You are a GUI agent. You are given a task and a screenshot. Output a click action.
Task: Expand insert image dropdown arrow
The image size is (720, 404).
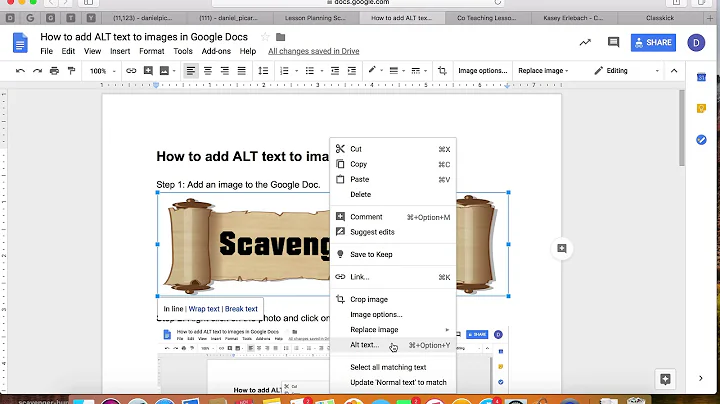[x=174, y=71]
